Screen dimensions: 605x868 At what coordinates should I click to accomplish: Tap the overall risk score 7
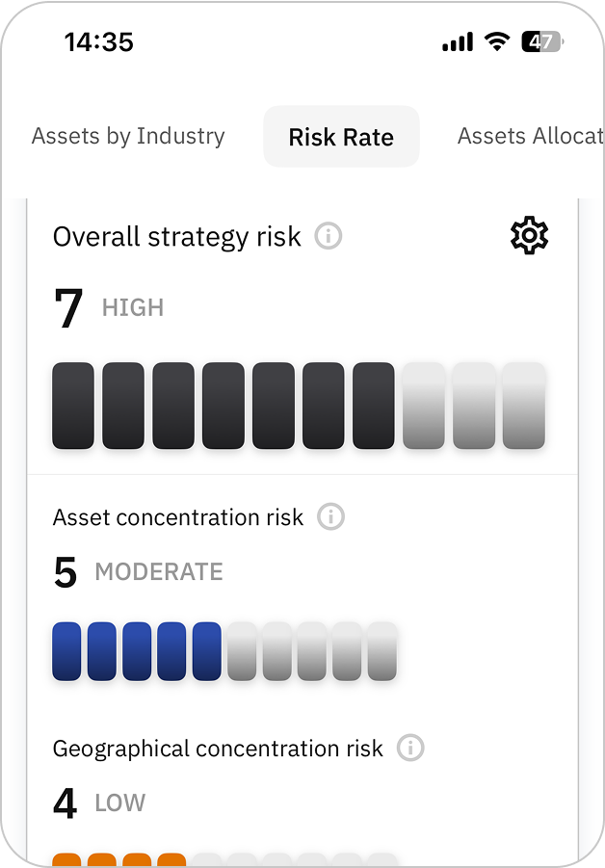[x=68, y=308]
